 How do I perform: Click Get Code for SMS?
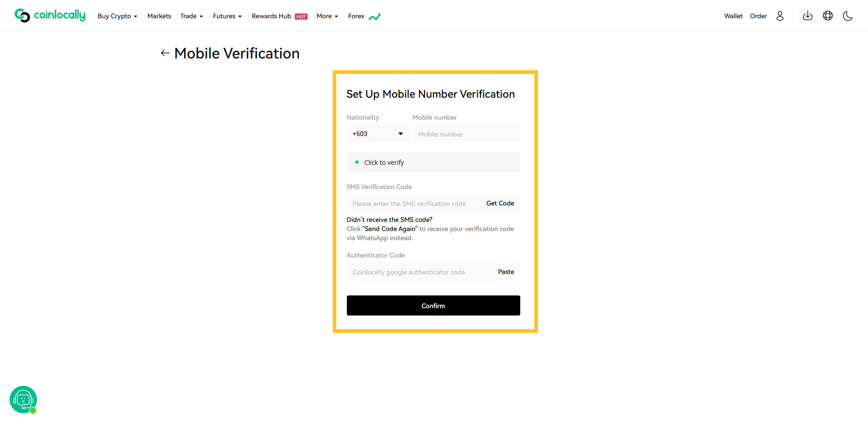click(500, 203)
